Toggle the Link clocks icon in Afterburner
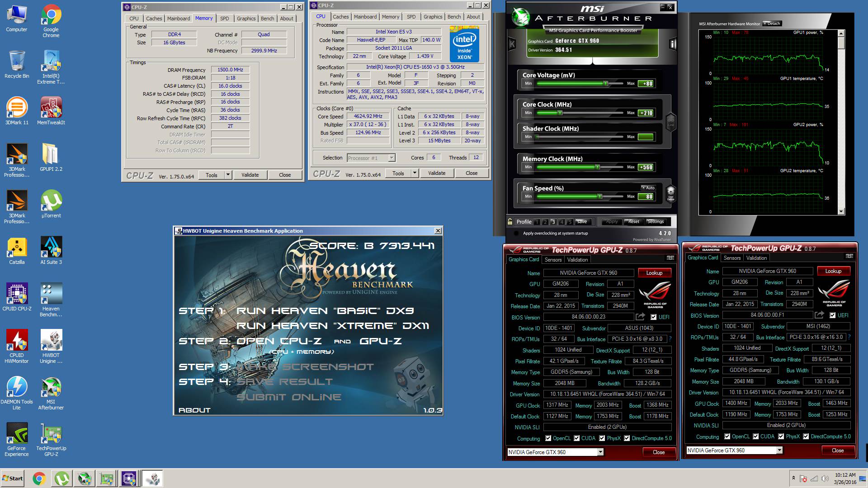The width and height of the screenshot is (868, 488). tap(671, 122)
